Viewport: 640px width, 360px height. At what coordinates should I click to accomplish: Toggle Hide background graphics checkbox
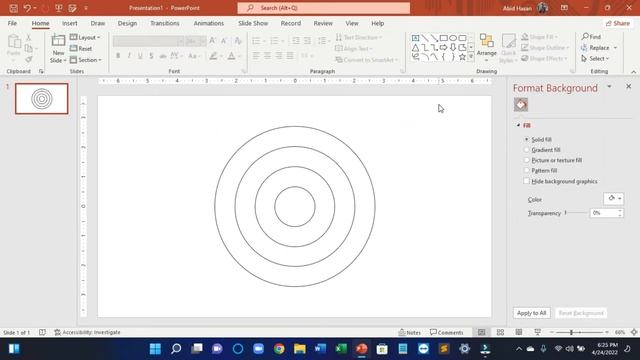tap(527, 181)
